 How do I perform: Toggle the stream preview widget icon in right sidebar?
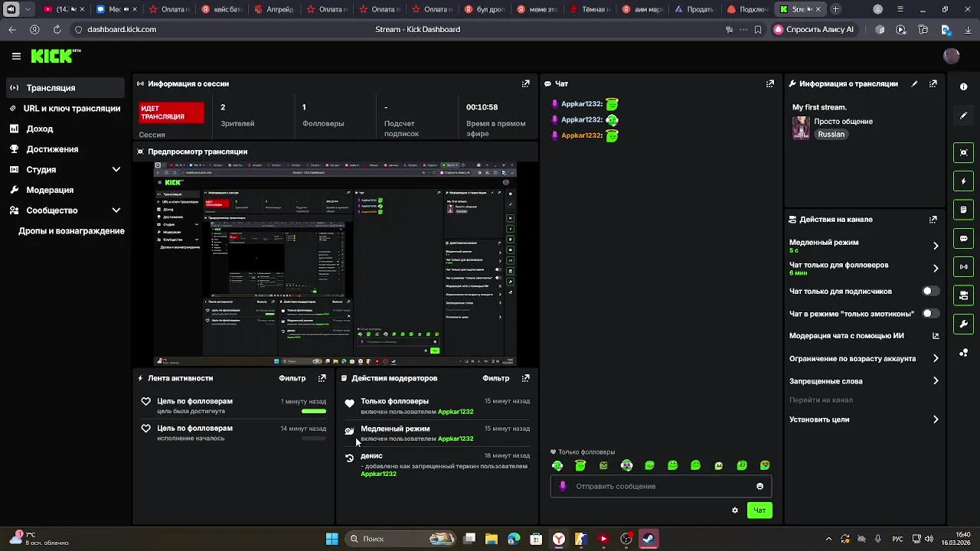pos(963,152)
